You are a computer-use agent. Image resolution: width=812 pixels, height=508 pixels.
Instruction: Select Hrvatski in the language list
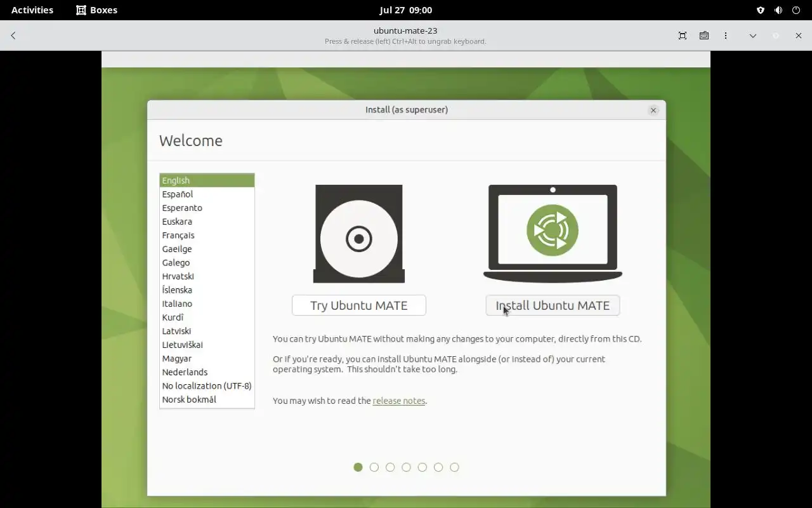(x=207, y=276)
